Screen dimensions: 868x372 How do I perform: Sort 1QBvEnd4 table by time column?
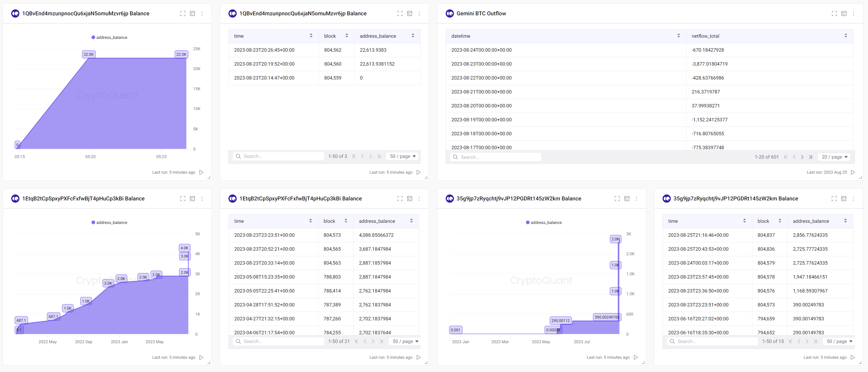[311, 36]
